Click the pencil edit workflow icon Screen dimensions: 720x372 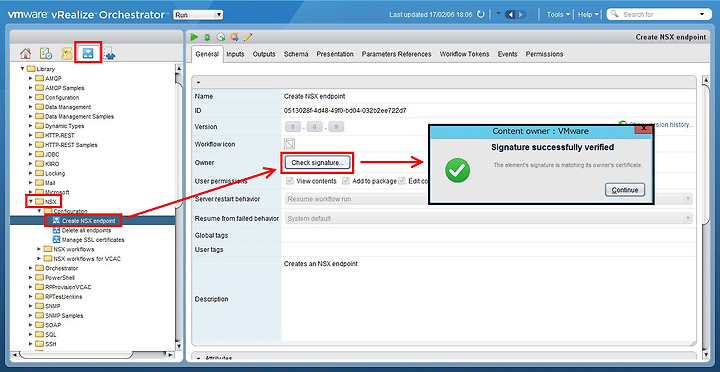[248, 37]
